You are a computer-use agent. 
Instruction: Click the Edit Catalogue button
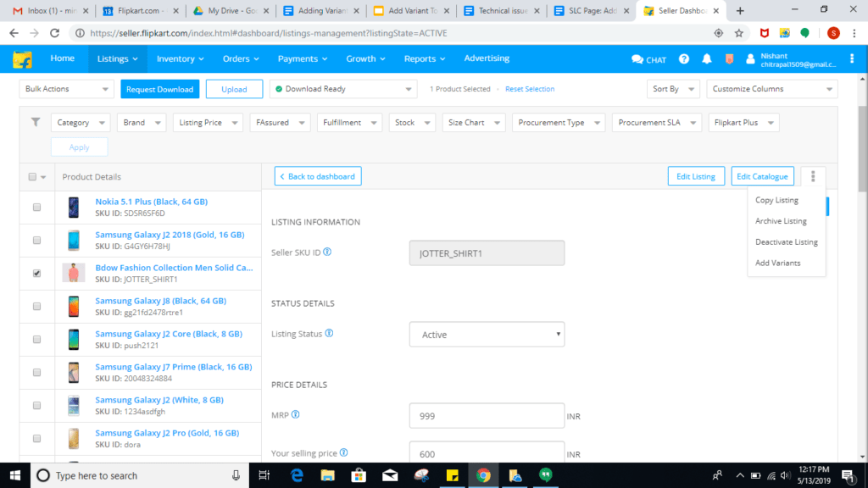[762, 176]
